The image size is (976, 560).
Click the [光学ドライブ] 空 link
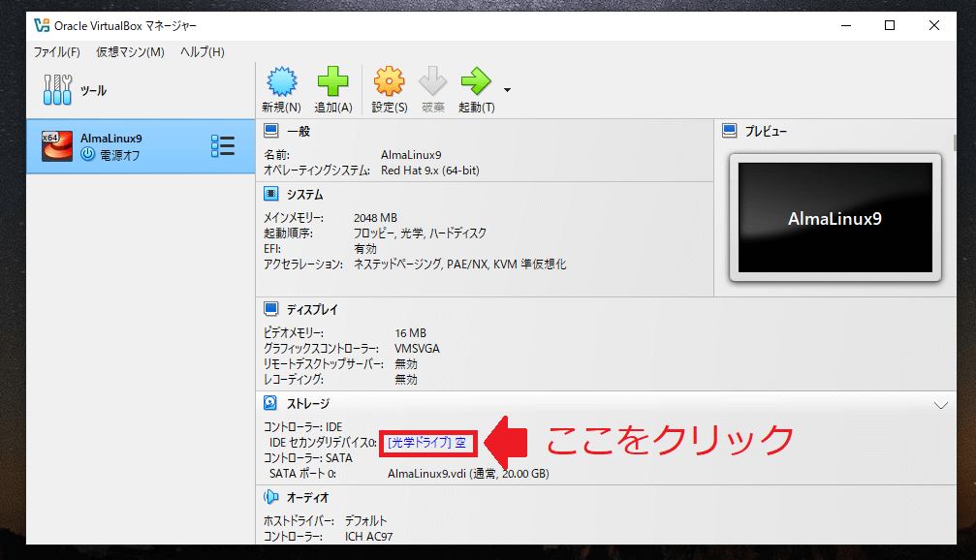tap(427, 443)
